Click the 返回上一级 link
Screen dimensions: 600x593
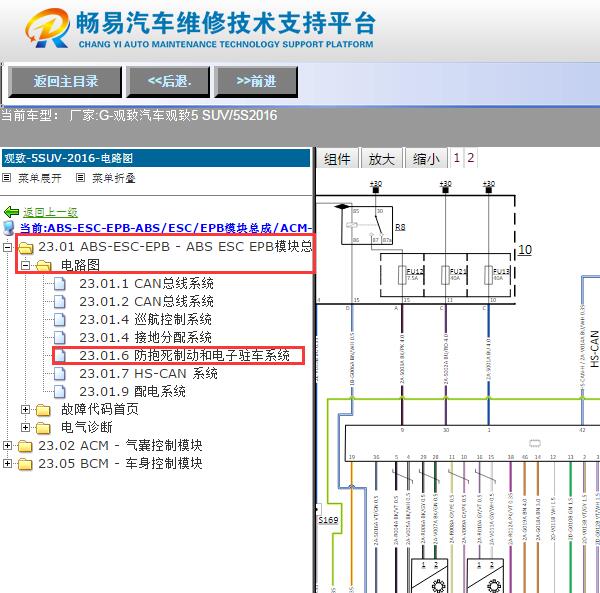[50, 212]
